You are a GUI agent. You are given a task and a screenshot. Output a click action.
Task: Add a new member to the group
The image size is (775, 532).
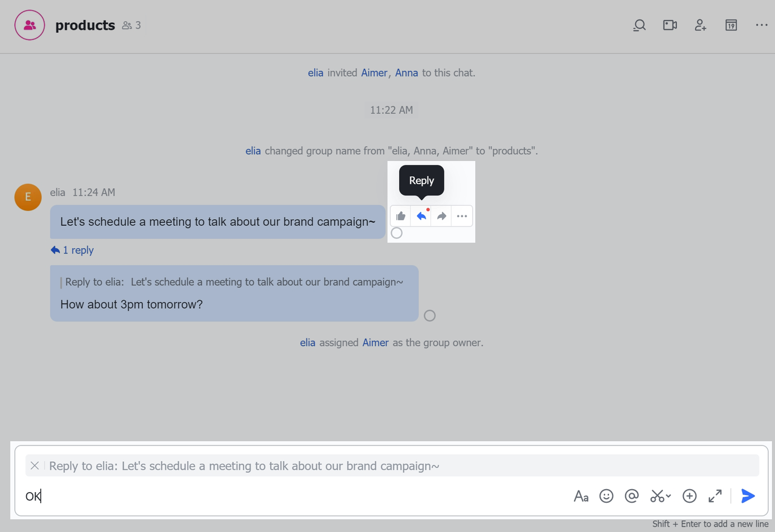tap(701, 25)
